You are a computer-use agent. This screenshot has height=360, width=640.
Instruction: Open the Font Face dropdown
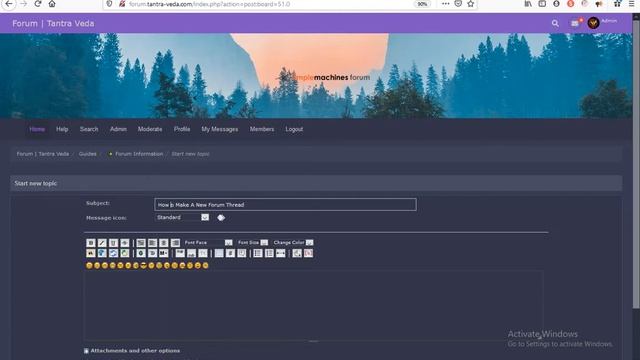[208, 242]
